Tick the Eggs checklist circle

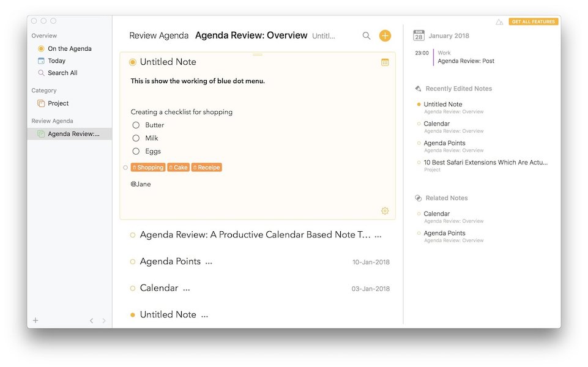[136, 152]
